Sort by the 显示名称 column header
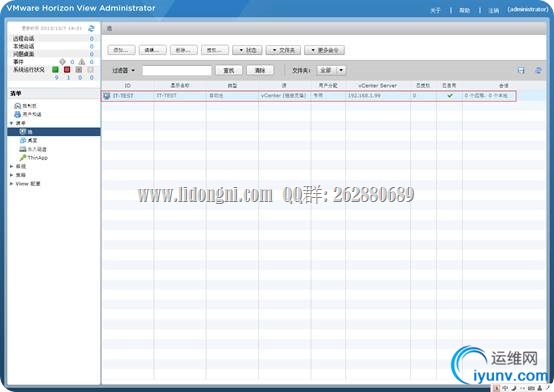 (180, 86)
